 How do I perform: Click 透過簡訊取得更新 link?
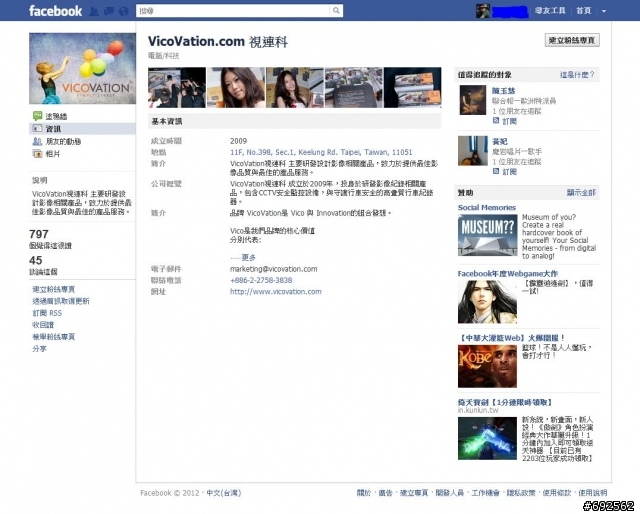point(61,301)
